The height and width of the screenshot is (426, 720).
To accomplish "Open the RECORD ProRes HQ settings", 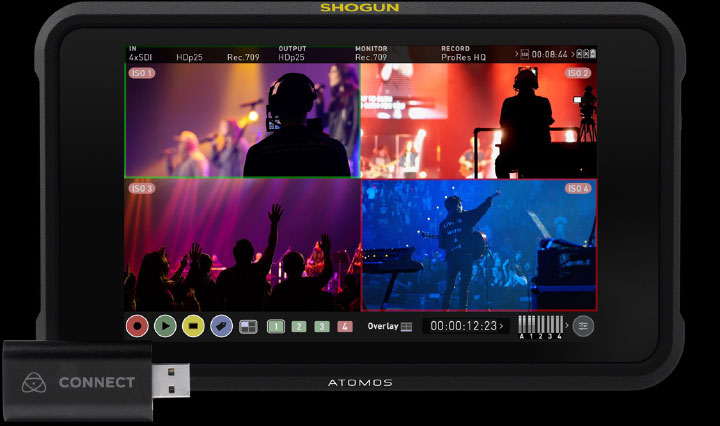I will click(463, 54).
